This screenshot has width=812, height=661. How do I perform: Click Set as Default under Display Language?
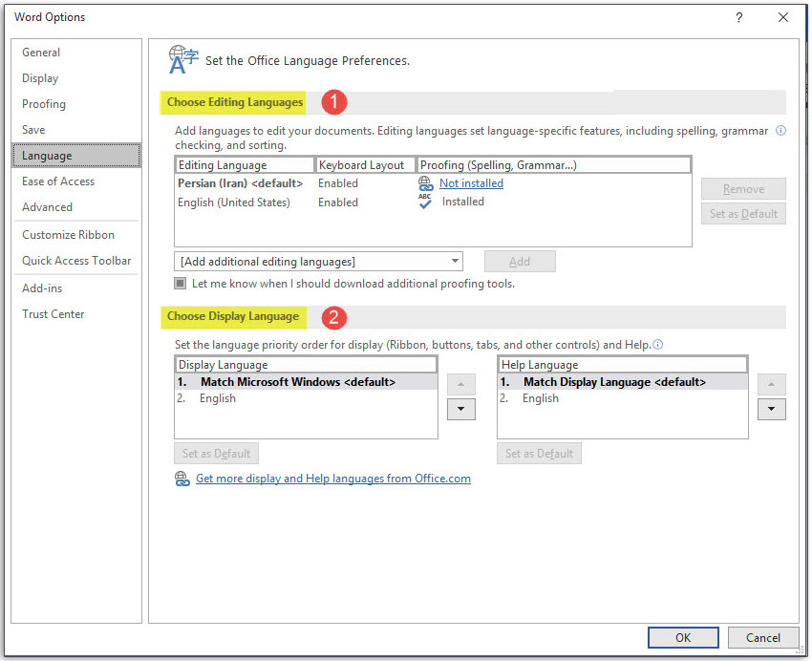216,454
